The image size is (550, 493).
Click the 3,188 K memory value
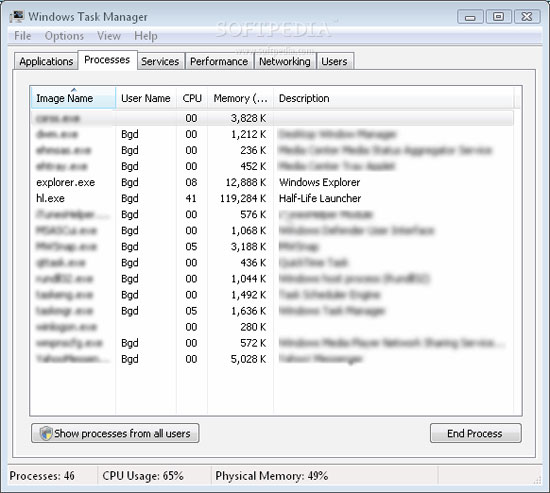point(248,247)
